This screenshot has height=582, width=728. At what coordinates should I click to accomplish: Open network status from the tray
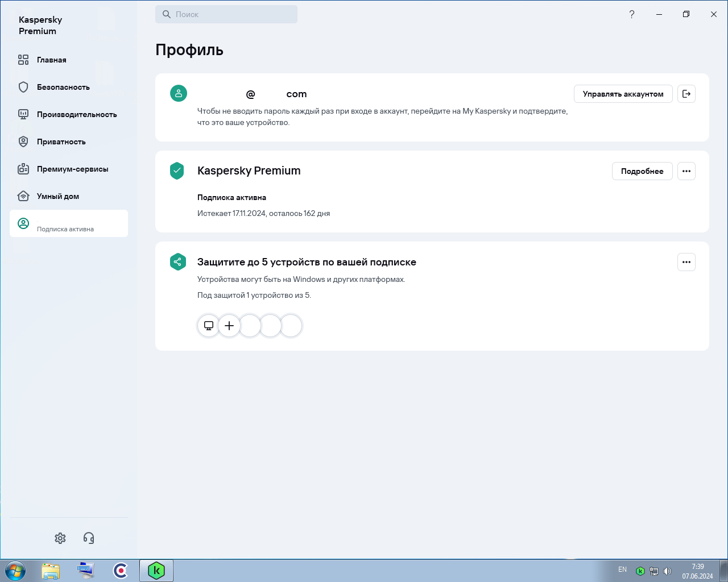click(x=654, y=571)
